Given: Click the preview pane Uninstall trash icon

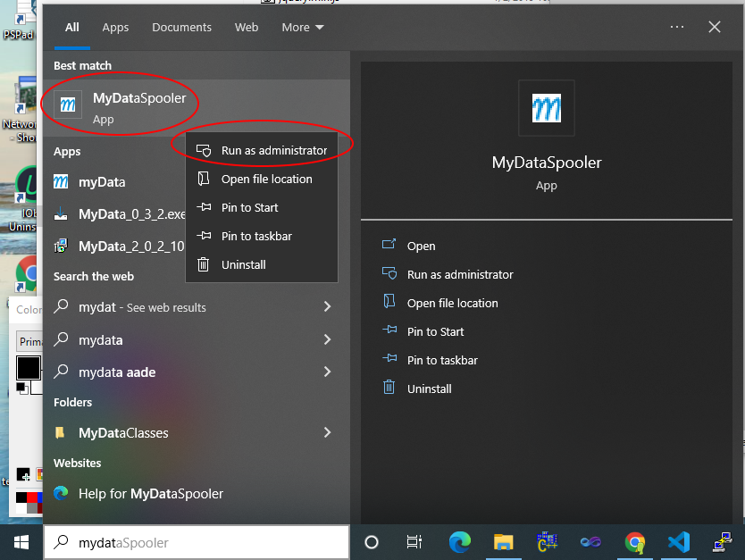Looking at the screenshot, I should (389, 387).
